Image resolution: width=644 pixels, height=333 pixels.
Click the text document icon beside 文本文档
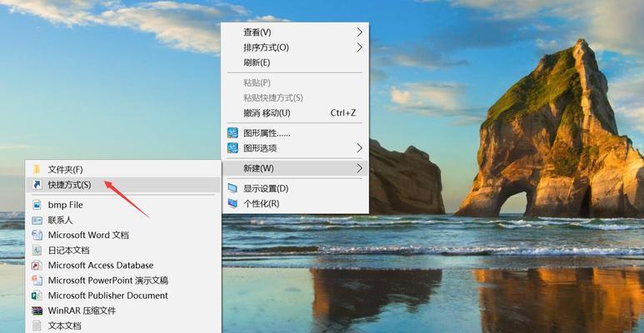pos(37,326)
